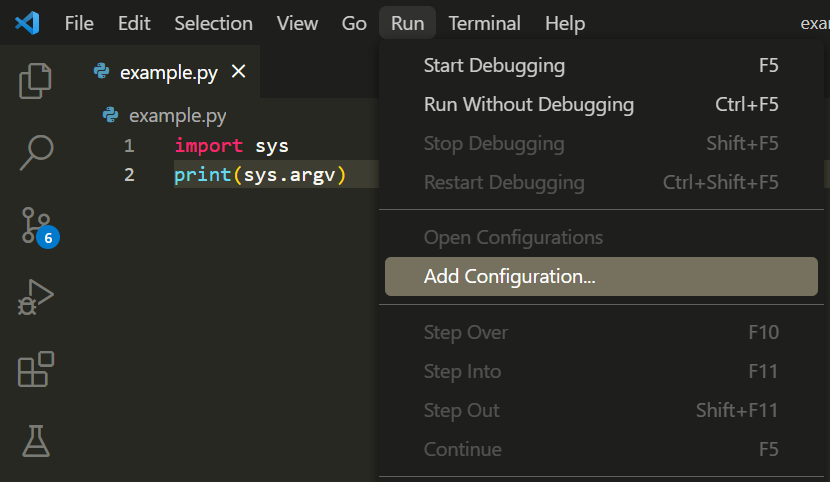Click Open Configurations menu entry

point(601,238)
